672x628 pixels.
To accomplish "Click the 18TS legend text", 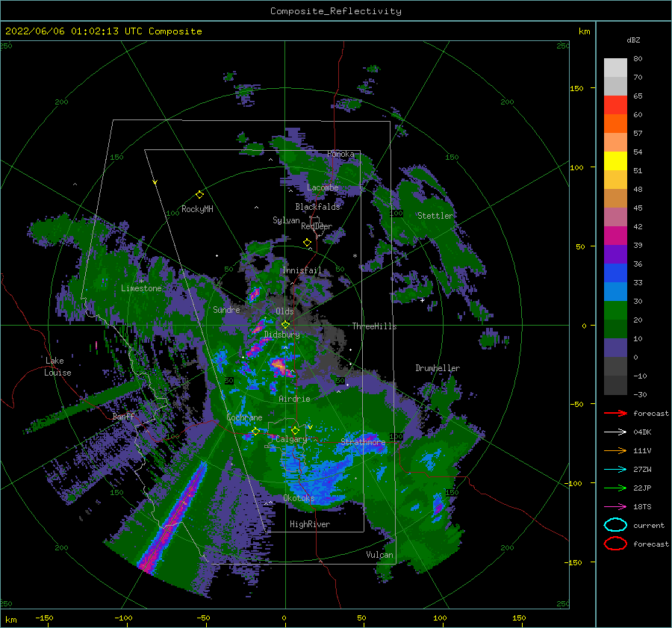I will (642, 507).
